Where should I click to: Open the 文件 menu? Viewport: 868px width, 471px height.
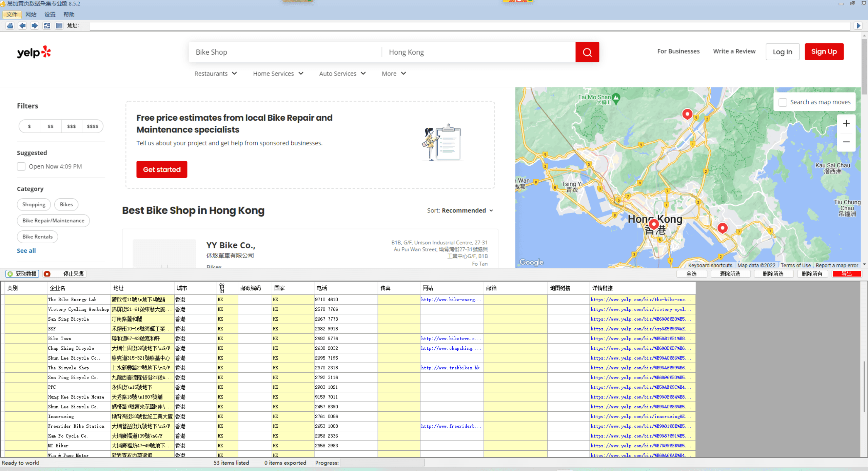[x=12, y=15]
